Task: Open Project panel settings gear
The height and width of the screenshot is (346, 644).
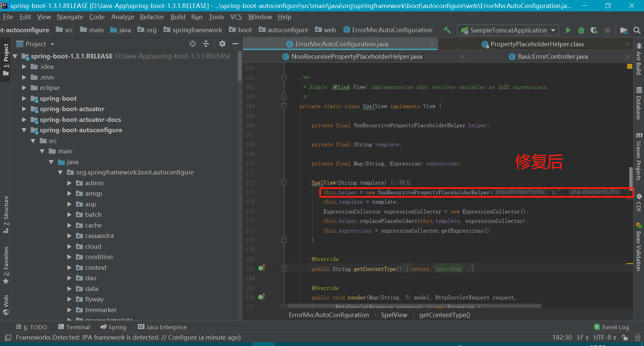Action: click(222, 44)
